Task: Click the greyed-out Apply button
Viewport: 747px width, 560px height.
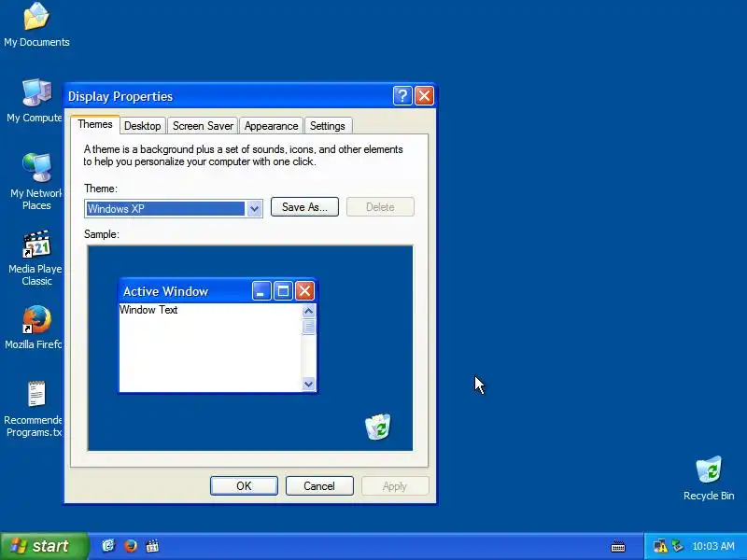Action: (395, 485)
